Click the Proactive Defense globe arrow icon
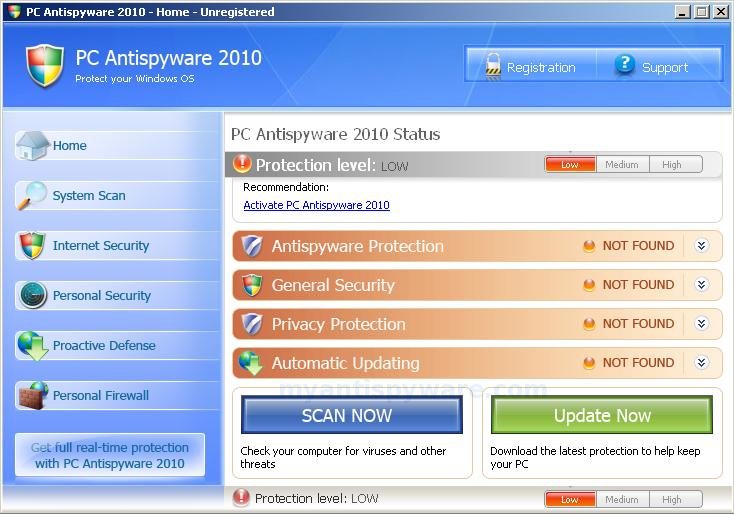Image resolution: width=734 pixels, height=514 pixels. (x=33, y=345)
